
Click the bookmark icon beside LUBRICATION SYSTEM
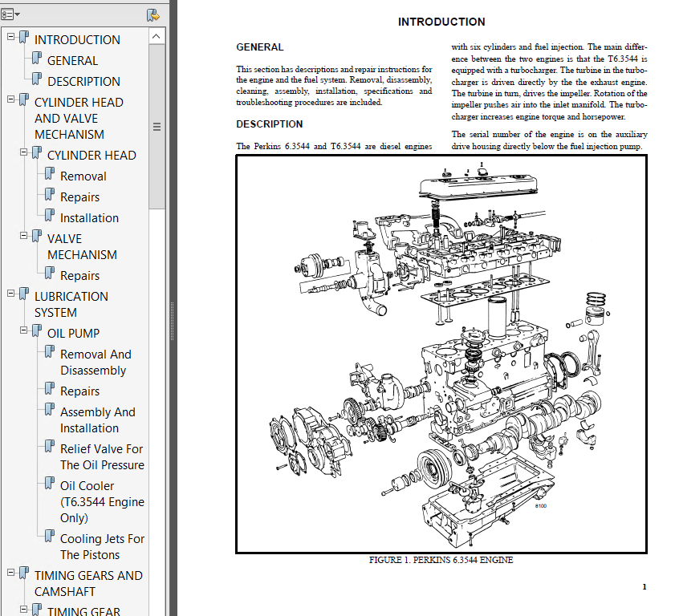(24, 294)
